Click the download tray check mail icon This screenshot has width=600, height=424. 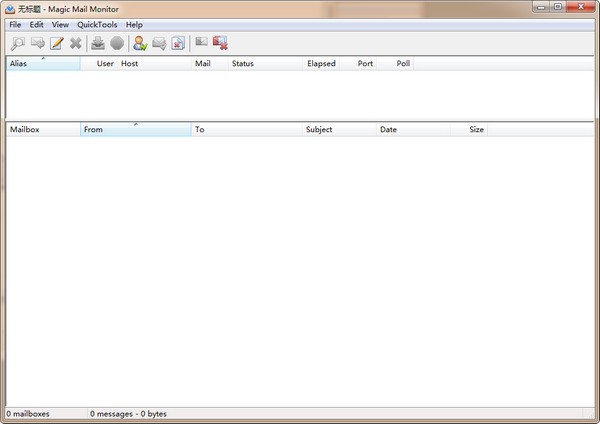point(98,43)
